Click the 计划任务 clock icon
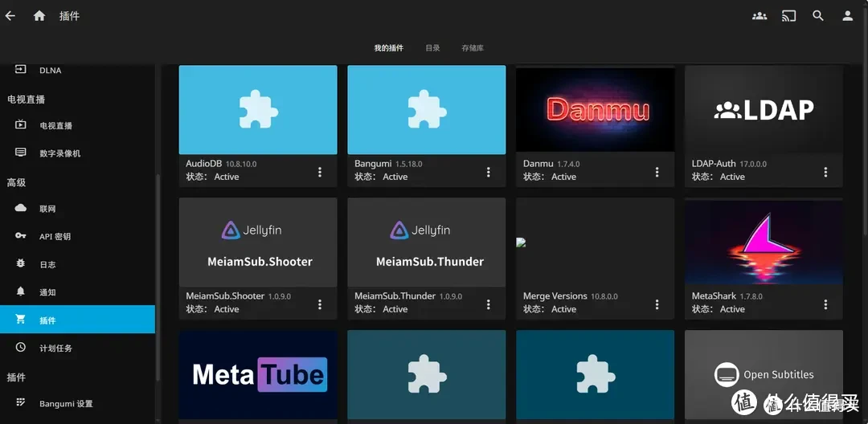 (20, 347)
